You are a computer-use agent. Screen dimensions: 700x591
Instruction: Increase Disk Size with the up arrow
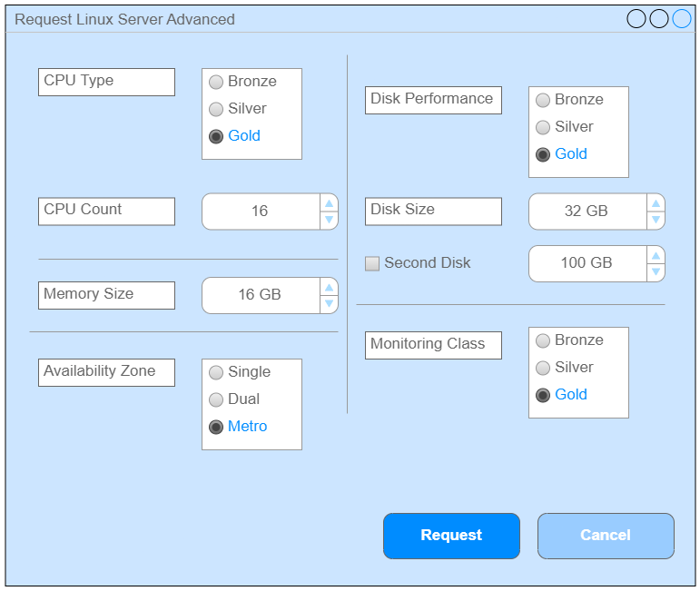656,202
